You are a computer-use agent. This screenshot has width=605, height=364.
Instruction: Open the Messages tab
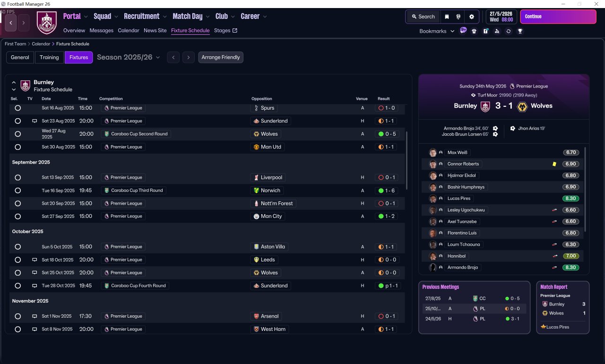pyautogui.click(x=102, y=31)
